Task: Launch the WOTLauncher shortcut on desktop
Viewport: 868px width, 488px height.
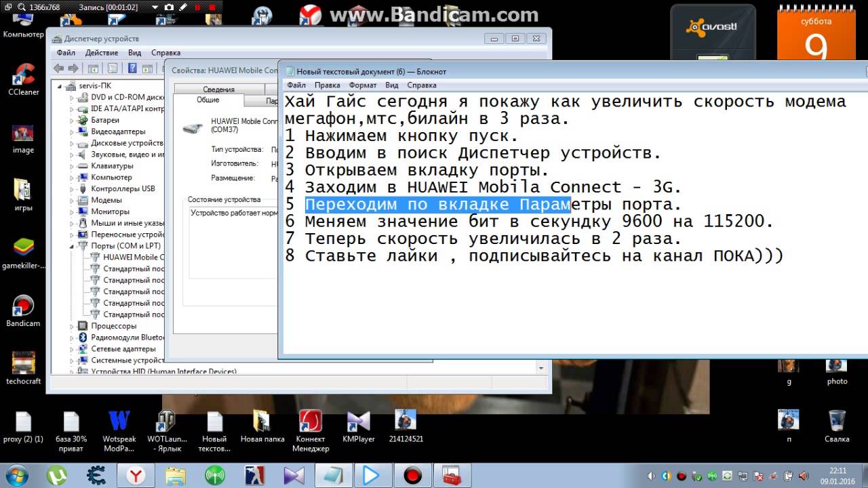Action: tap(167, 432)
